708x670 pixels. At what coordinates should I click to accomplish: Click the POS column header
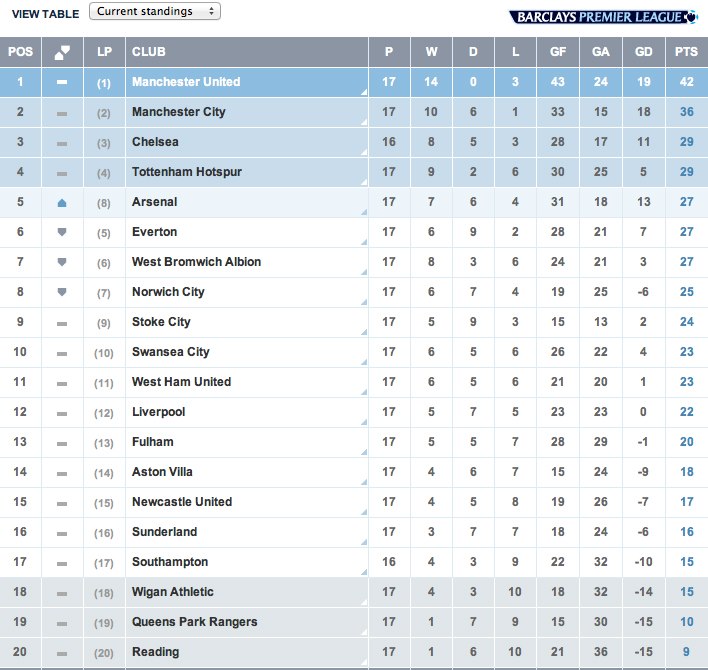[x=20, y=52]
